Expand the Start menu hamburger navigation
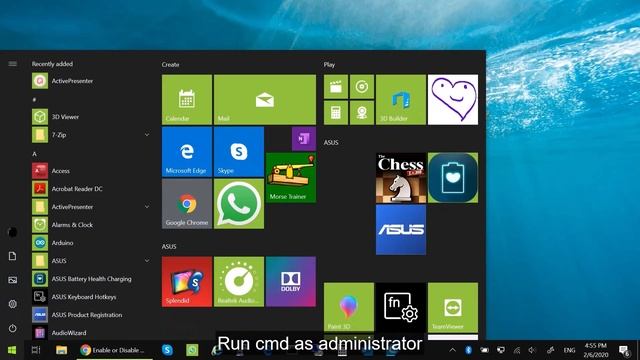The width and height of the screenshot is (640, 360). [13, 64]
